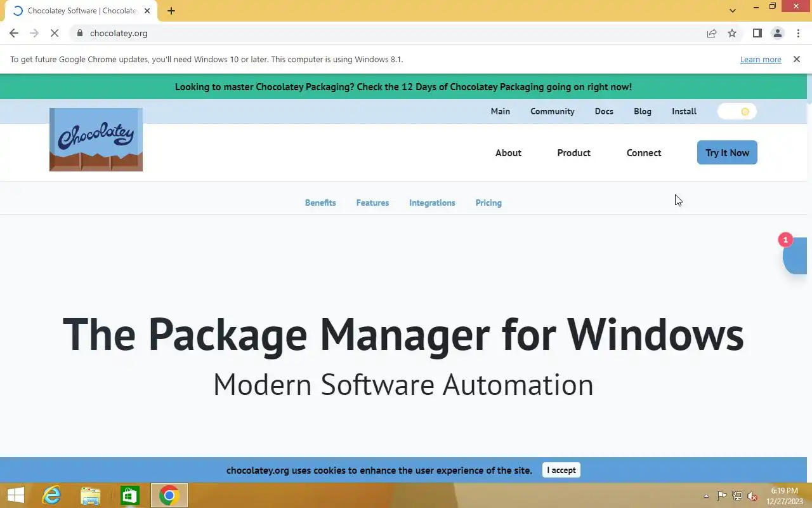Close the Chocolatey Software tab

(x=147, y=11)
